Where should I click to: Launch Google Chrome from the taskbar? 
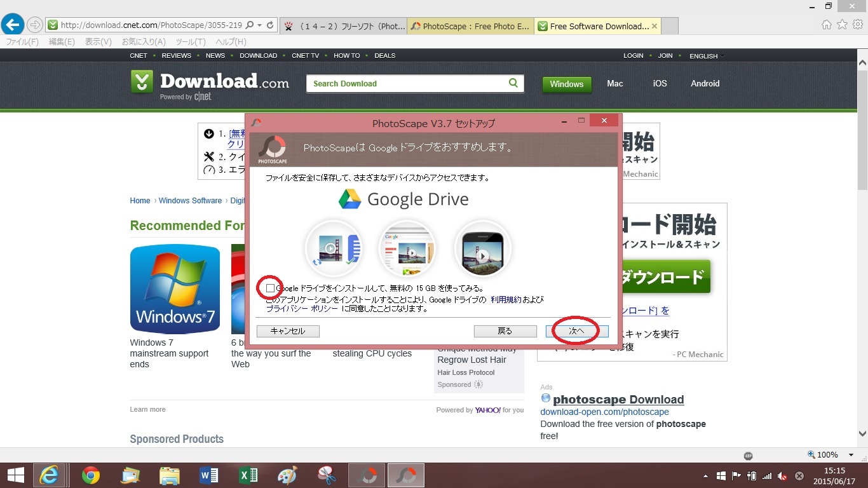tap(91, 475)
